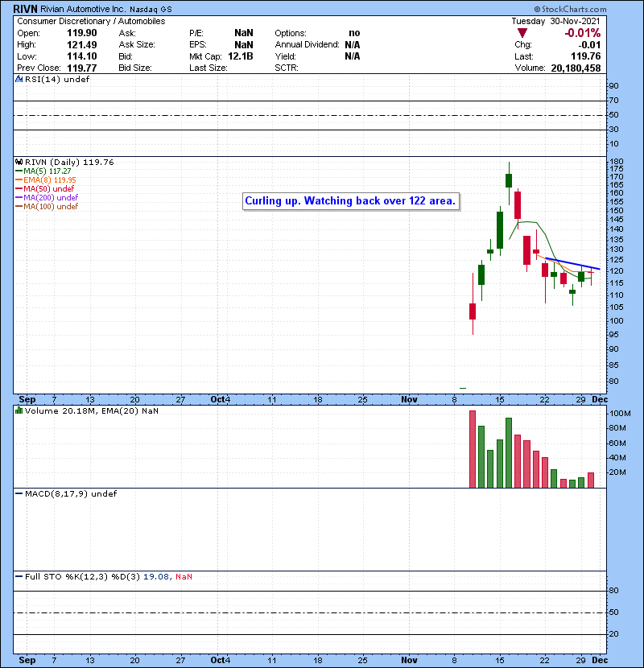Click the bar icon beside the Volume label
Image resolution: width=644 pixels, height=668 pixels.
[x=19, y=410]
